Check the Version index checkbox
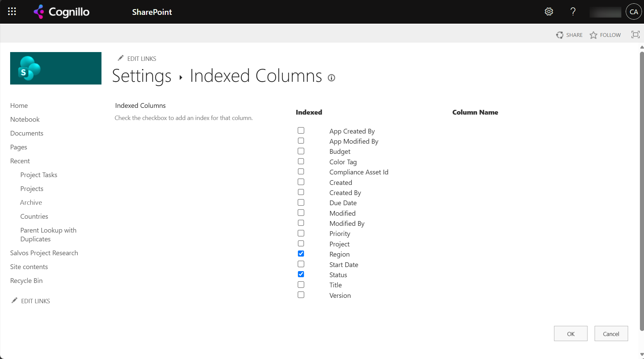The image size is (644, 359). coord(301,295)
